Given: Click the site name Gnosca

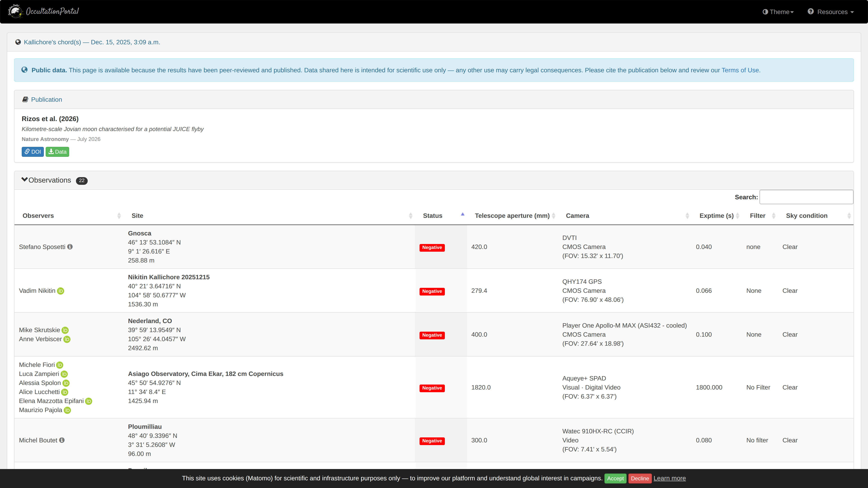Looking at the screenshot, I should 139,233.
